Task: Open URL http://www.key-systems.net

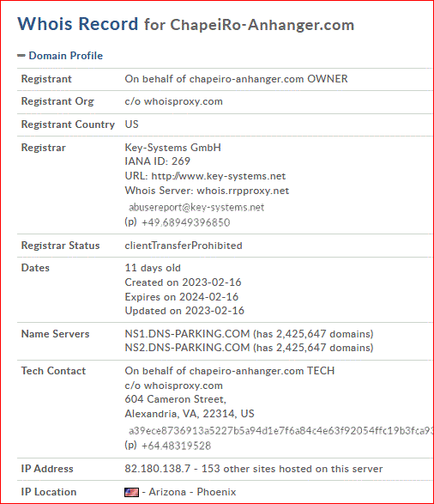Action: point(218,176)
